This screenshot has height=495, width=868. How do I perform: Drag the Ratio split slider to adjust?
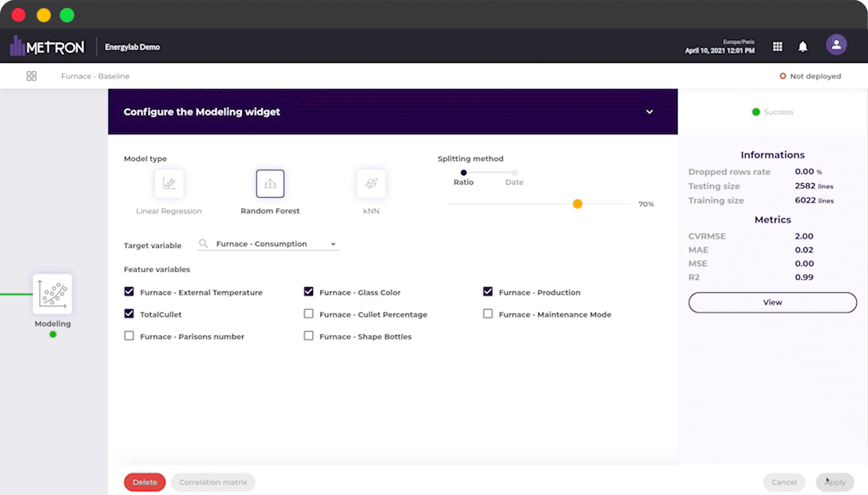tap(577, 204)
